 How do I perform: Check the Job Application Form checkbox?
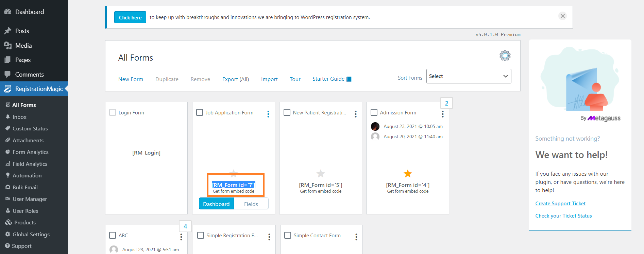coord(200,112)
